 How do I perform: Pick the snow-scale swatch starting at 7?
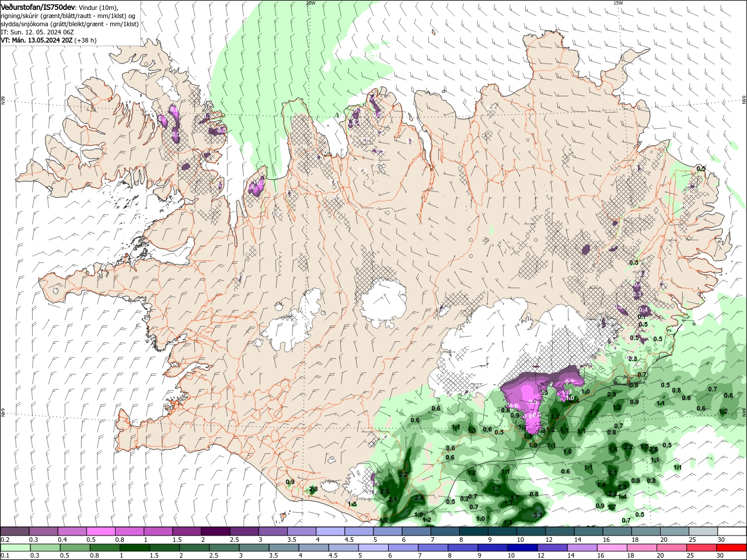pyautogui.click(x=445, y=531)
